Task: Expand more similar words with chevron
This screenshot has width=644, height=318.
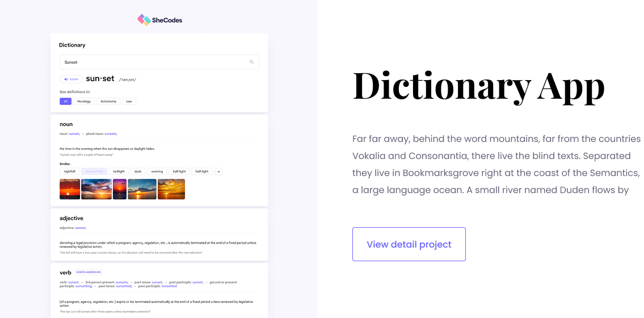Action: [x=218, y=171]
